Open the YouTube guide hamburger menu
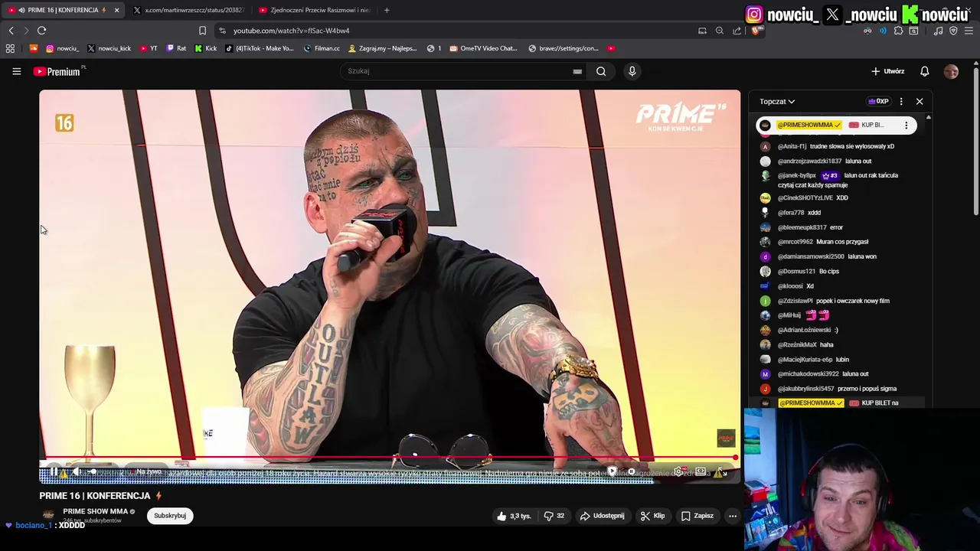The image size is (980, 551). pyautogui.click(x=16, y=71)
